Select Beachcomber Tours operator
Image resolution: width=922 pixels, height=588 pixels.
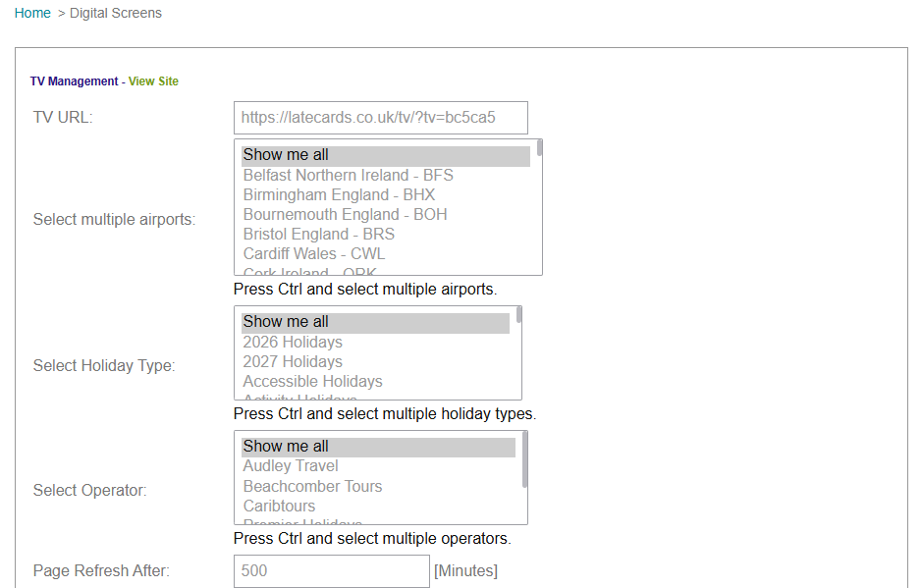[x=312, y=487]
